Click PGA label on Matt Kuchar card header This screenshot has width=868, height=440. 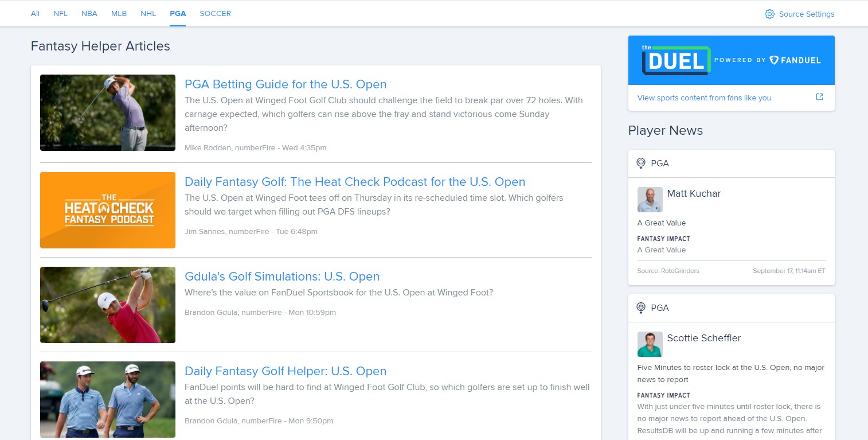point(660,163)
